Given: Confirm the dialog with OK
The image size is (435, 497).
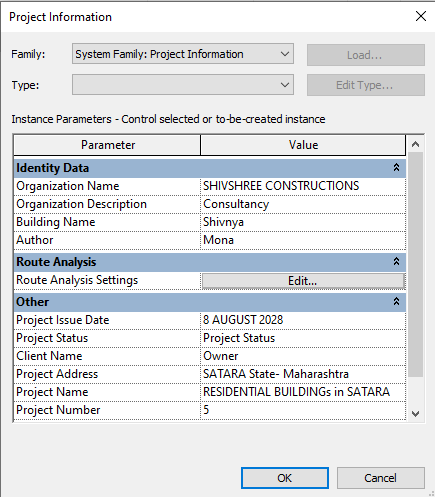Looking at the screenshot, I should tap(285, 478).
